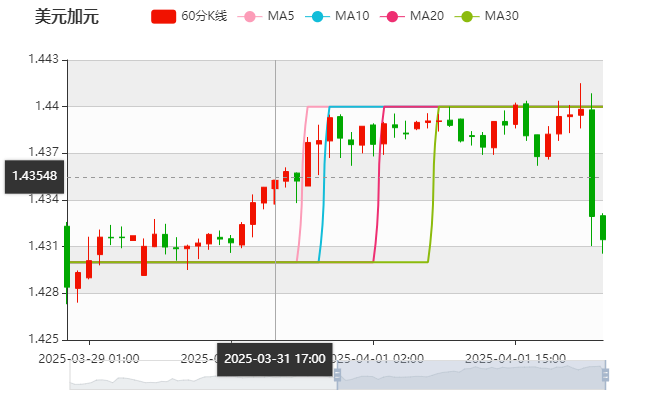Toggle the MA30 legend text
The width and height of the screenshot is (670, 400).
coord(501,17)
